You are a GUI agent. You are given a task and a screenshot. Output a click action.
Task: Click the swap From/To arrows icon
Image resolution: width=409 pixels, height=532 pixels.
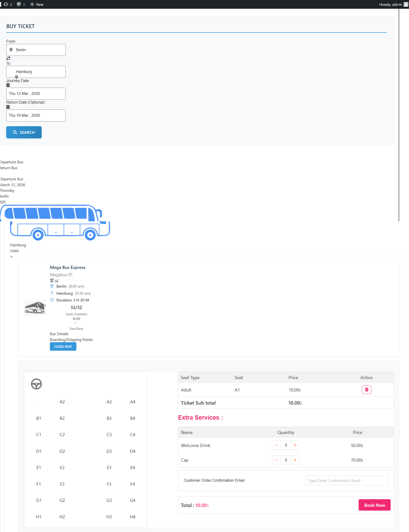pos(8,58)
